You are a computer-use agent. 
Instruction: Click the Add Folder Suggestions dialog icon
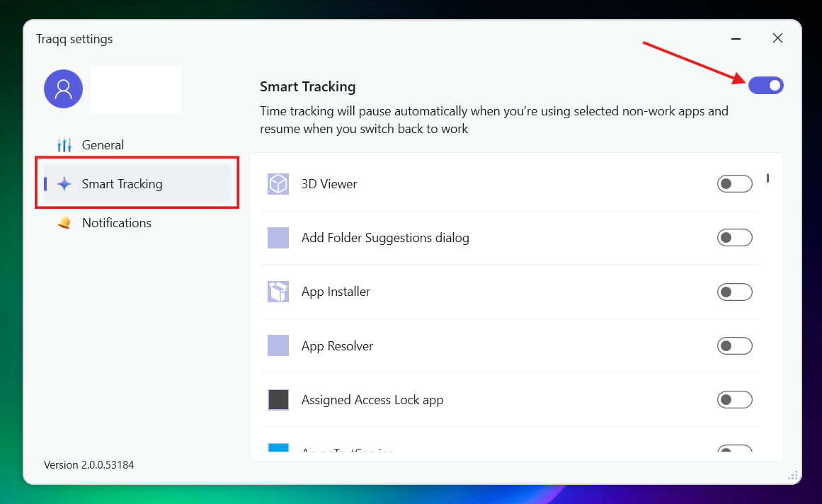click(x=278, y=238)
